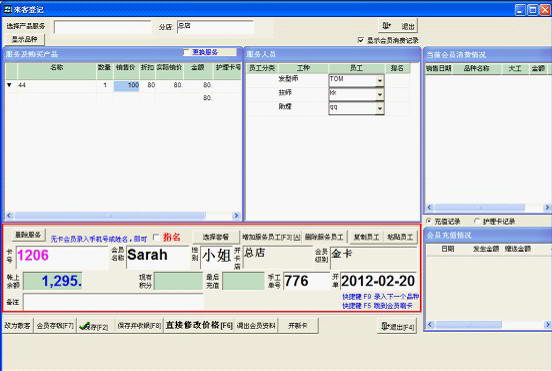Viewport: 552px width, 371px height.
Task: Click the 复制员工 button
Action: [366, 237]
